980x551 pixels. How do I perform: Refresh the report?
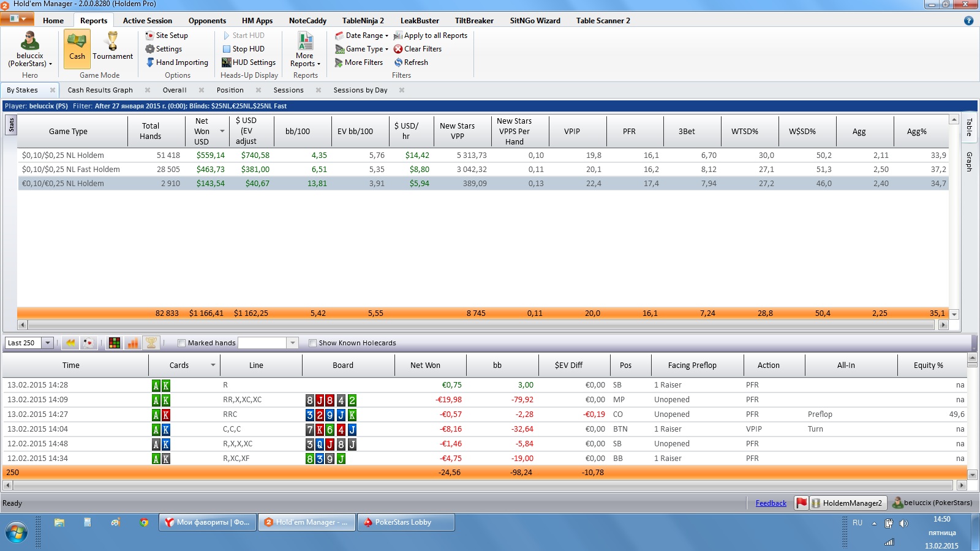[411, 62]
